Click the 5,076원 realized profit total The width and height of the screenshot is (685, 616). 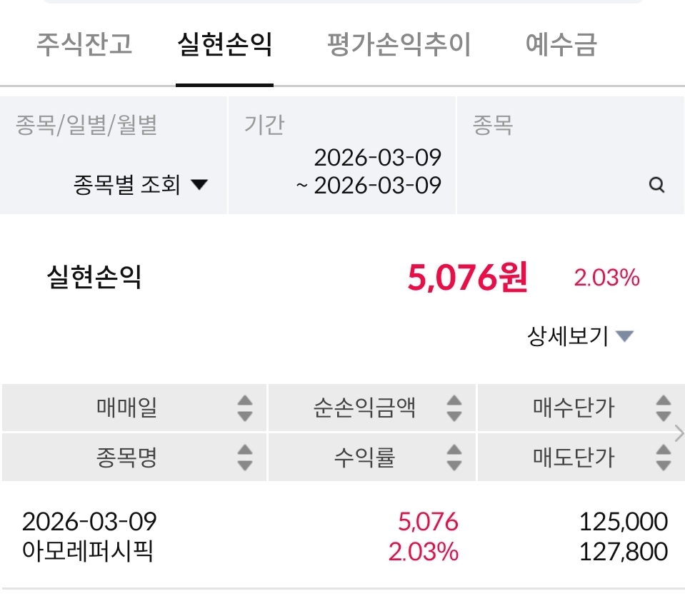pos(467,277)
